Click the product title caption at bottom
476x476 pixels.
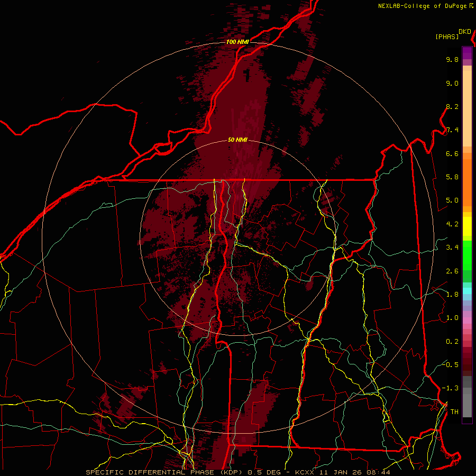click(x=238, y=472)
